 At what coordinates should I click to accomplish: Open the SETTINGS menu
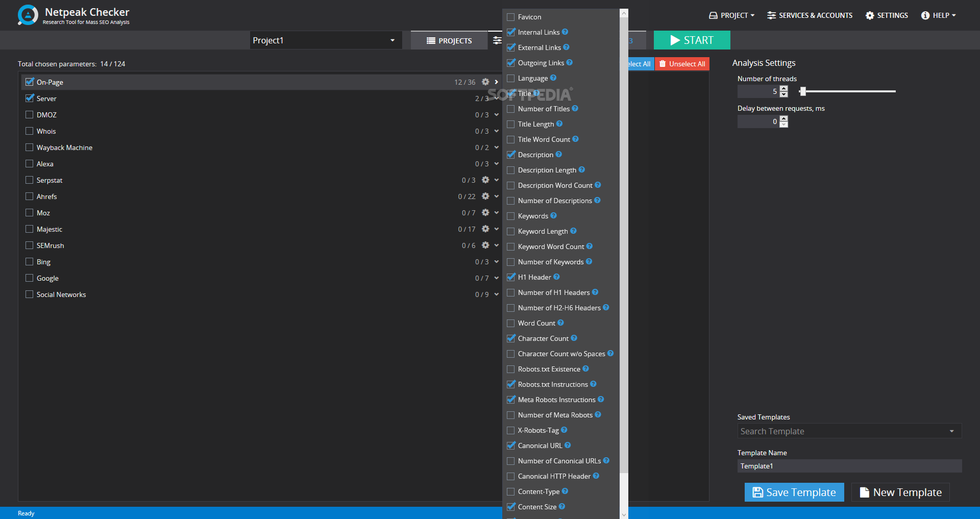click(887, 15)
